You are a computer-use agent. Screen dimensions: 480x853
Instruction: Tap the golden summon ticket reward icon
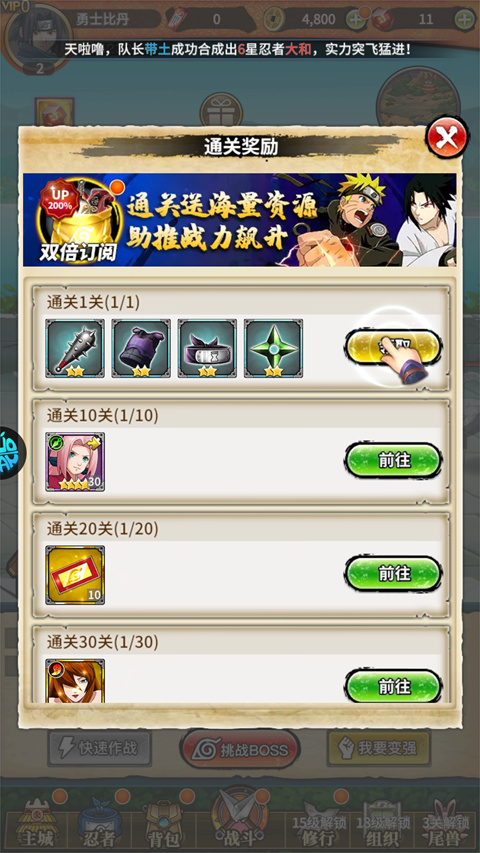coord(75,575)
